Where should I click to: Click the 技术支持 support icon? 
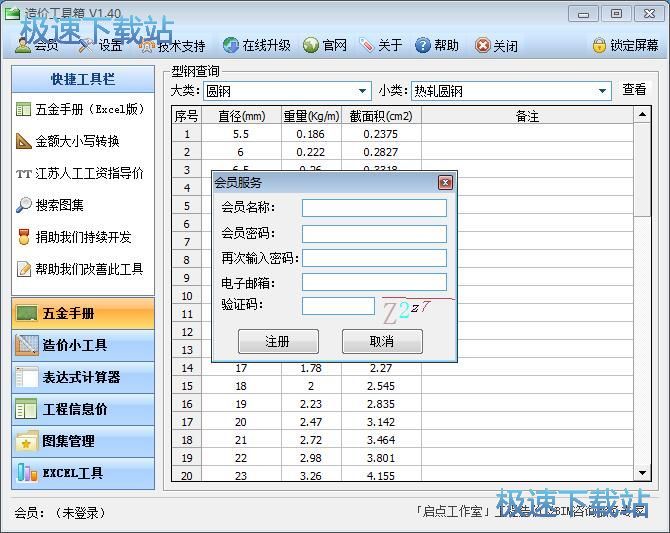point(147,45)
